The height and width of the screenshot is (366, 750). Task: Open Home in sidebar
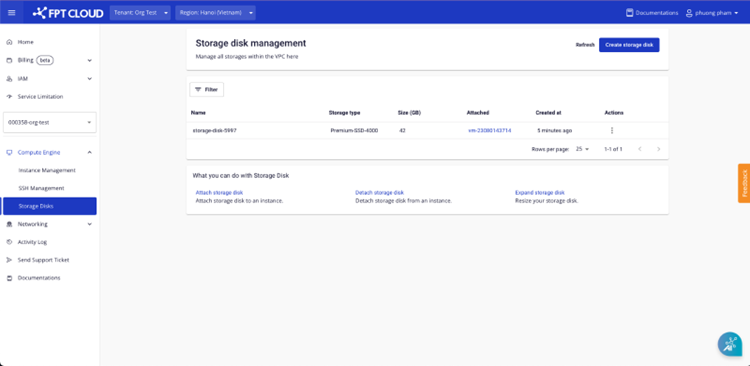[x=25, y=42]
